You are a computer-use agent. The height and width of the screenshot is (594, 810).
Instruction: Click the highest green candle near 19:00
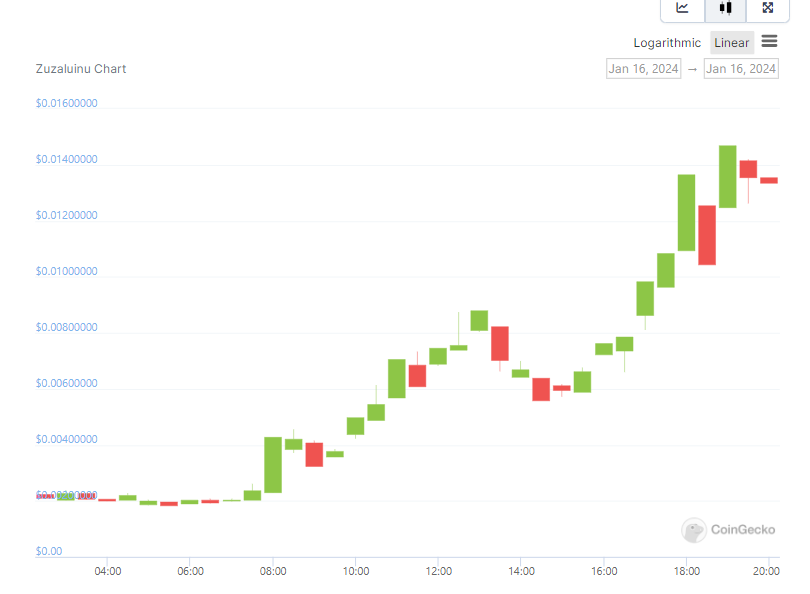tap(727, 176)
